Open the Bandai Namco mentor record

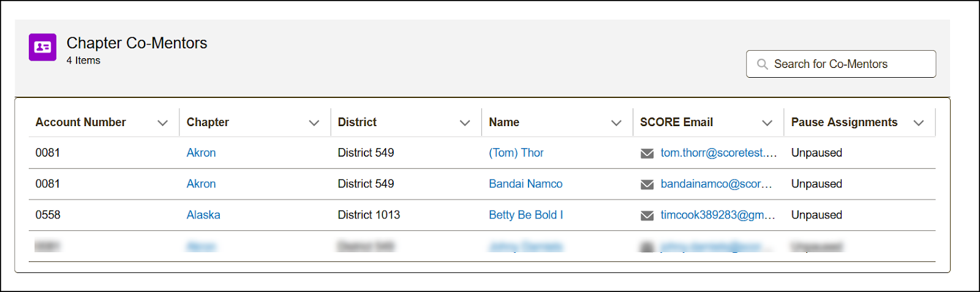coord(526,184)
